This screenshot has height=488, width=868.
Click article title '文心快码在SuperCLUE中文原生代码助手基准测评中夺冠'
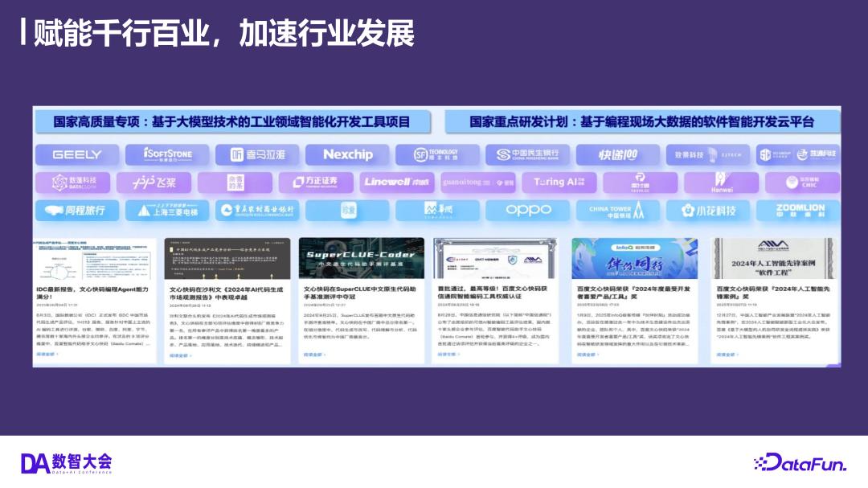tap(360, 293)
